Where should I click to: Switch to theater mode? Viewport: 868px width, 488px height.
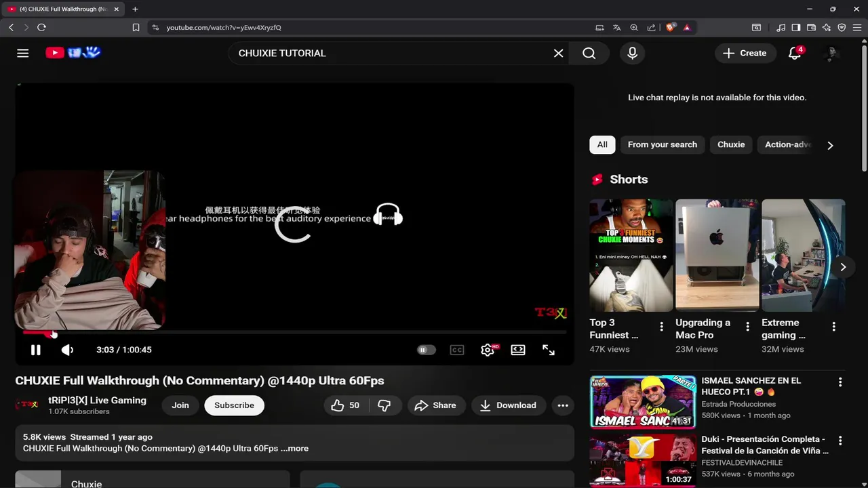pyautogui.click(x=518, y=350)
